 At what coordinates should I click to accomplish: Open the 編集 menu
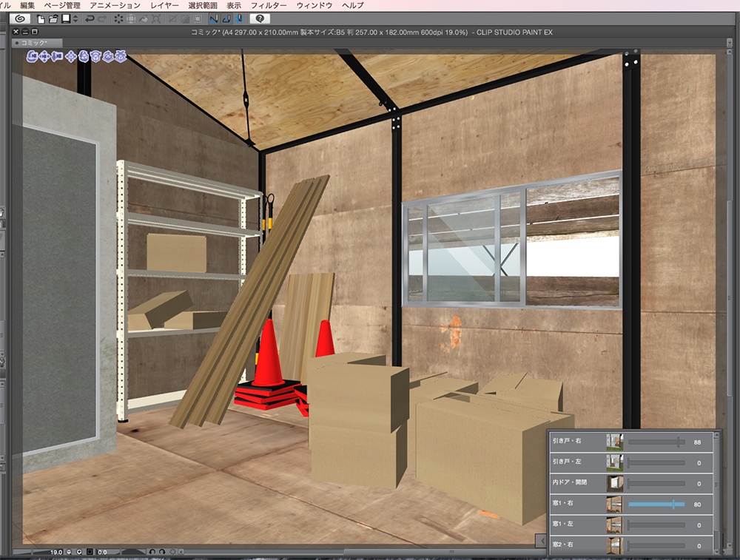click(27, 5)
